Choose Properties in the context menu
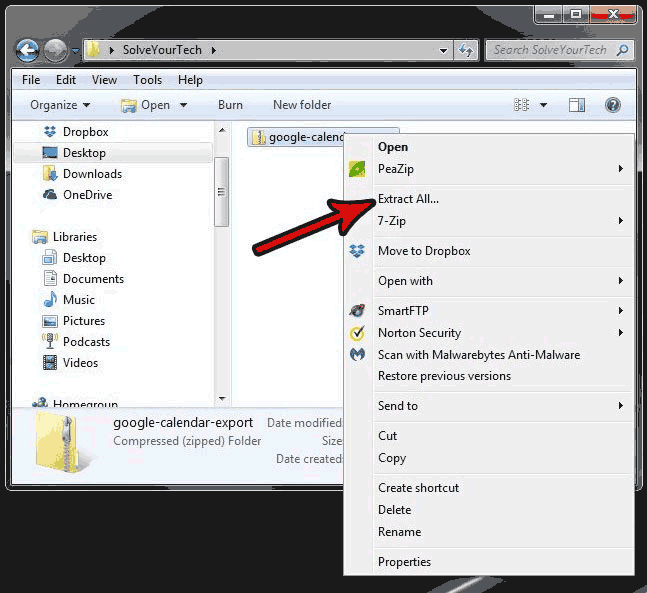 (x=404, y=562)
